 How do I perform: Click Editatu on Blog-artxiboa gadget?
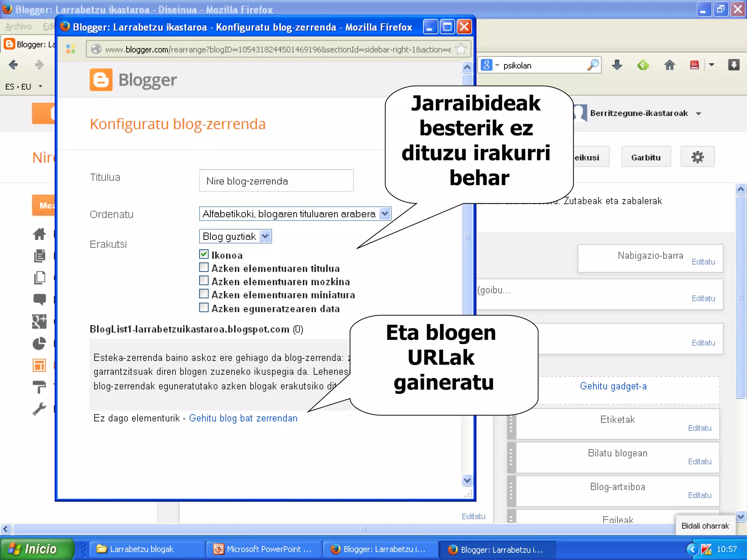click(x=700, y=495)
